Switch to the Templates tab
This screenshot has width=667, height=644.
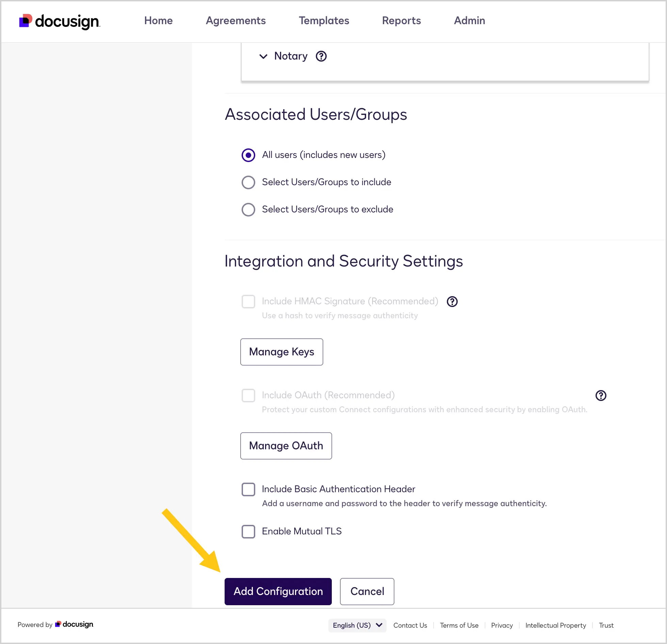coord(324,21)
